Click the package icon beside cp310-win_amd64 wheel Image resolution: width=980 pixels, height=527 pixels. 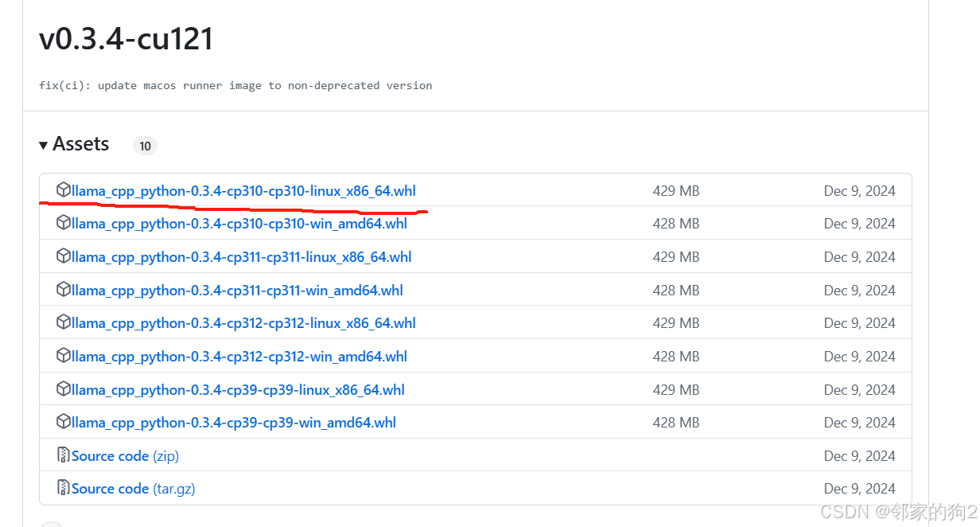(x=64, y=223)
